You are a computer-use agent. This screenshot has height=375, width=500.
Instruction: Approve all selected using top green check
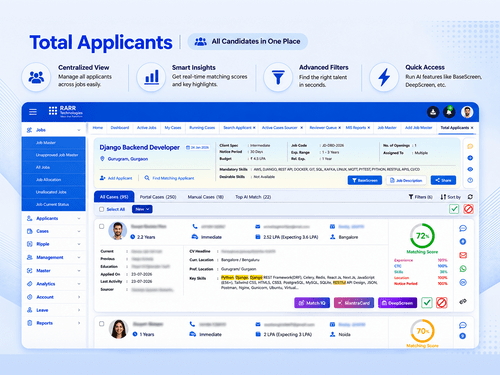(454, 209)
